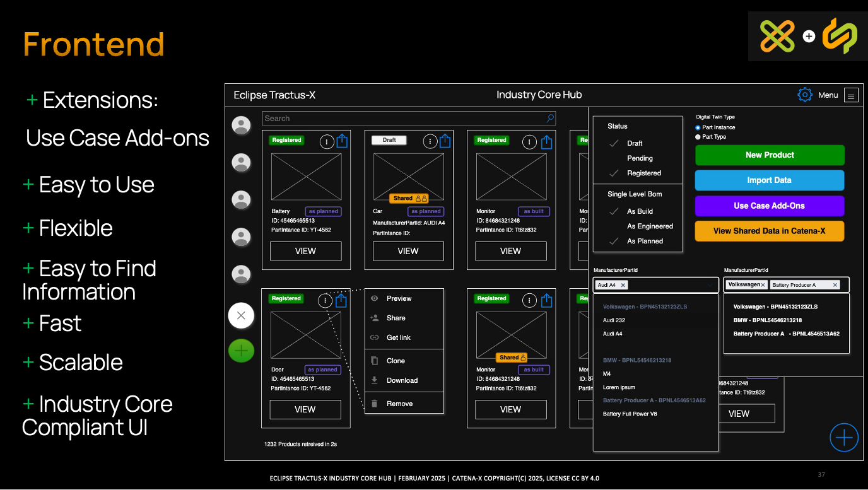Click the share icon on the Door card

(x=341, y=300)
